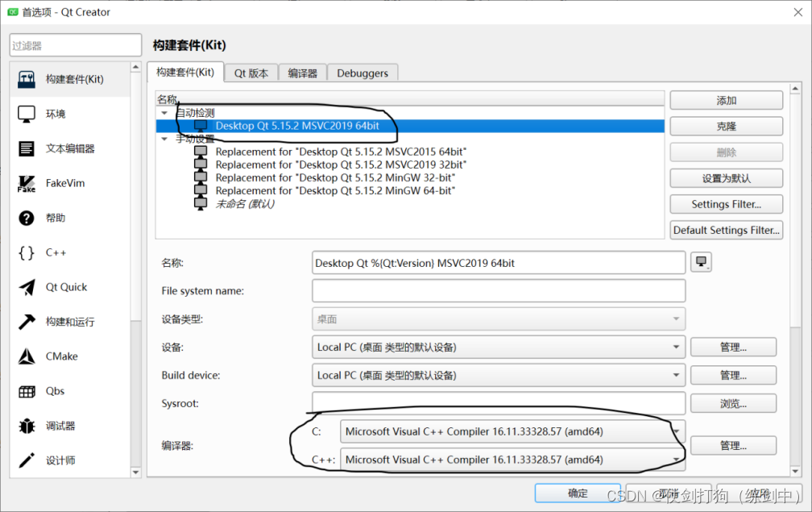Viewport: 812px width, 512px height.
Task: Open the 帮助 question mark icon
Action: tap(27, 219)
